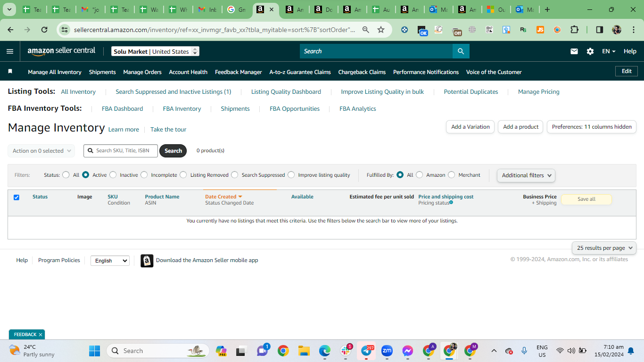This screenshot has width=644, height=362.
Task: Launch Microsoft Edge from the taskbar
Action: pos(325,351)
